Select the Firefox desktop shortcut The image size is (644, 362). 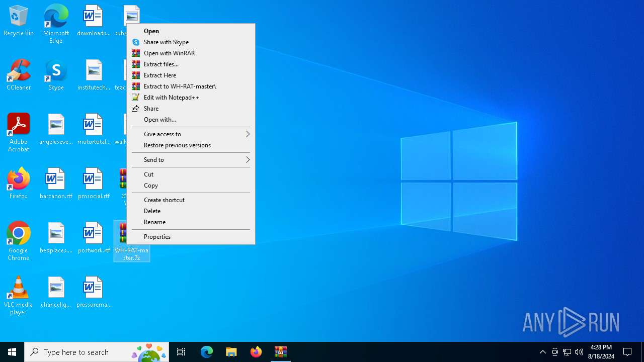tap(19, 184)
